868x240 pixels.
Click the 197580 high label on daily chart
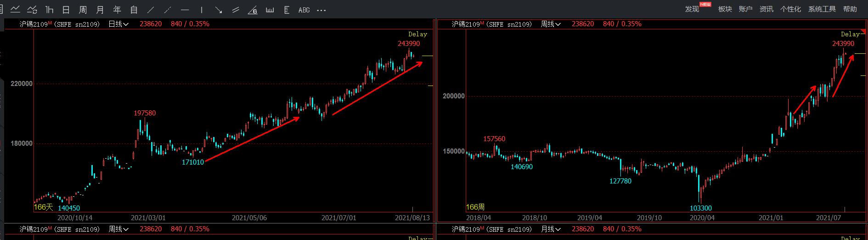(145, 113)
